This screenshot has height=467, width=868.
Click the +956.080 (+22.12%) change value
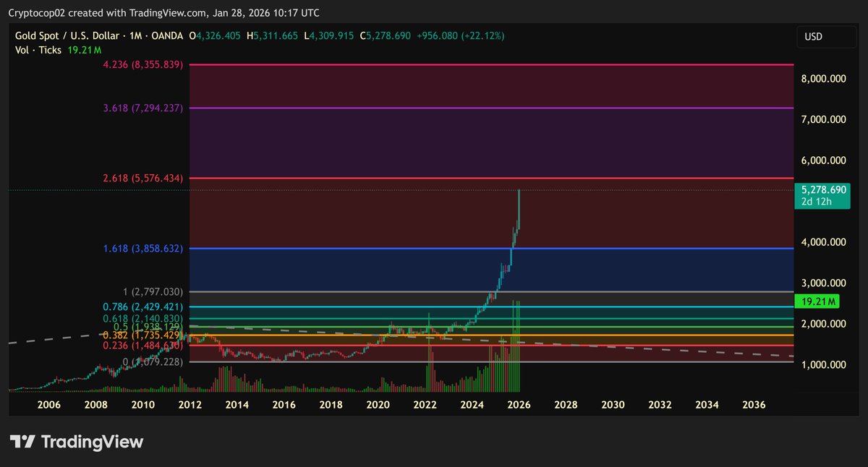click(x=461, y=35)
